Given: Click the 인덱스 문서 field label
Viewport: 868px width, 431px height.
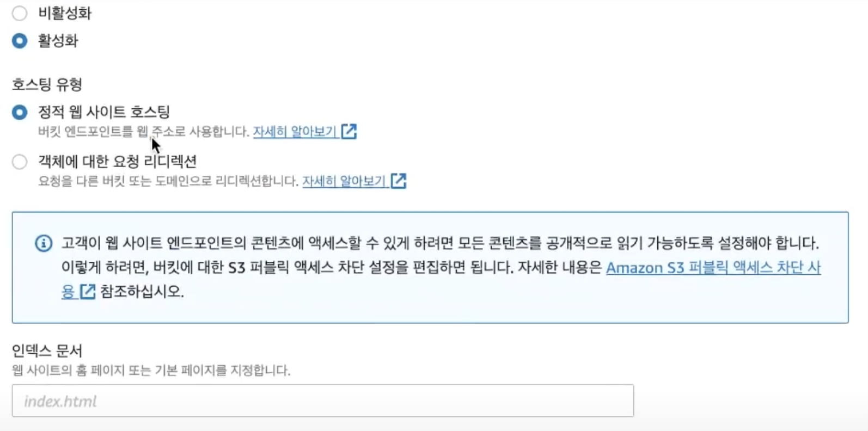Looking at the screenshot, I should click(x=47, y=350).
